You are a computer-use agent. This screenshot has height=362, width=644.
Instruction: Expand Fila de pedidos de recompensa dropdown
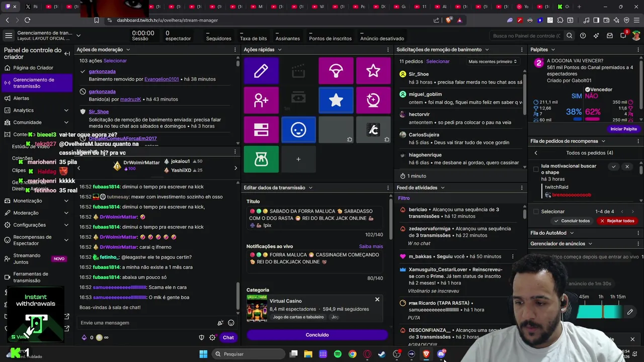[603, 141]
